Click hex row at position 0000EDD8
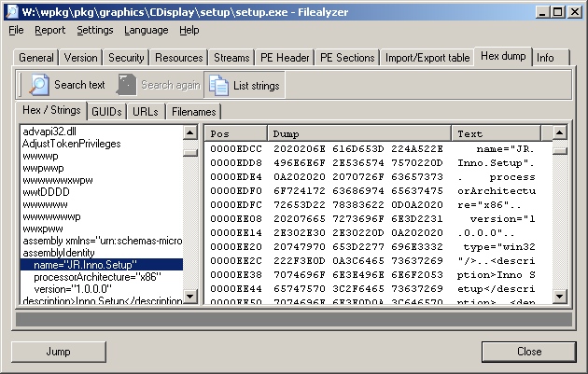The height and width of the screenshot is (374, 588). tap(378, 162)
